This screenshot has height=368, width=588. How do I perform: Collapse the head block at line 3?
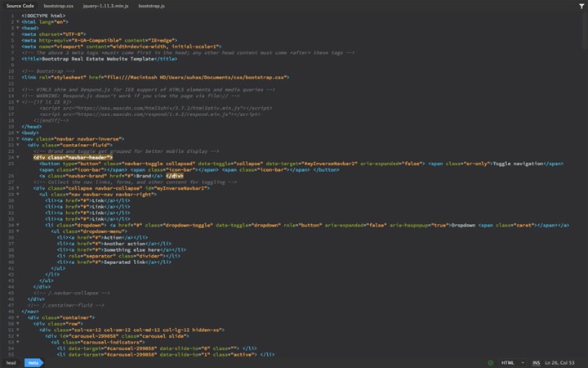point(18,28)
